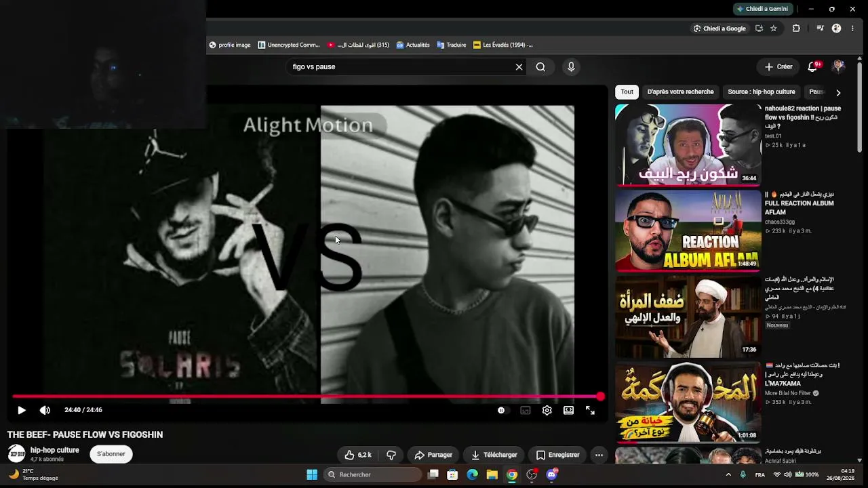Screen dimensions: 868x488
Task: Expand the system tray hidden icons chevron
Action: click(x=728, y=474)
